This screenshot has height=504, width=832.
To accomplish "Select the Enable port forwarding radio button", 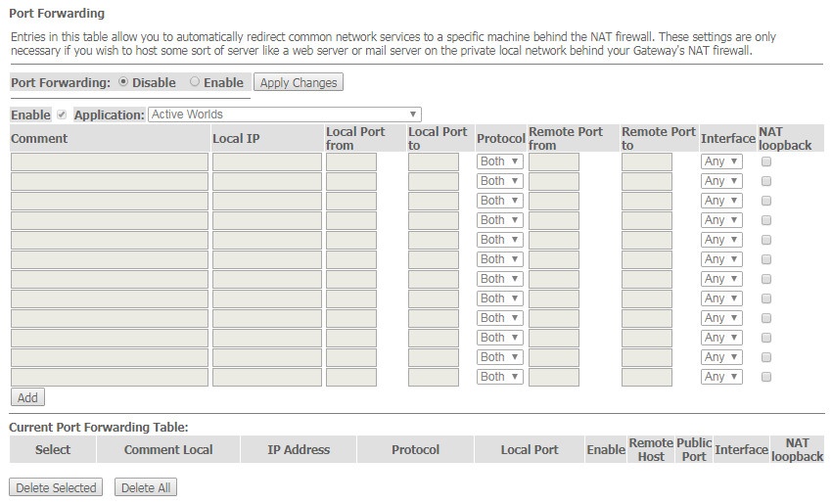I will pyautogui.click(x=195, y=81).
